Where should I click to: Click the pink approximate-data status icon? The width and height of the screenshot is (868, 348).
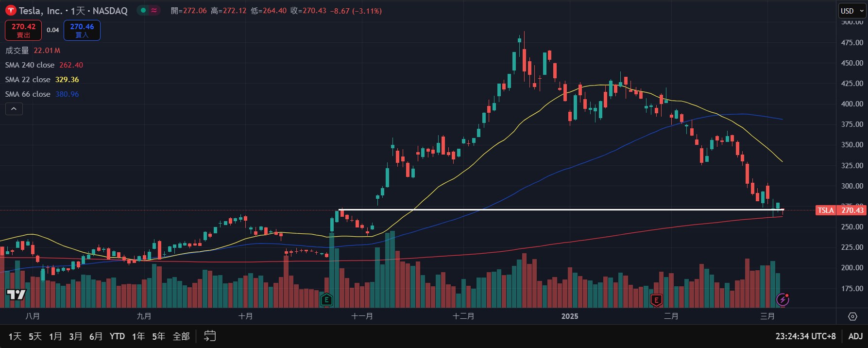click(154, 10)
